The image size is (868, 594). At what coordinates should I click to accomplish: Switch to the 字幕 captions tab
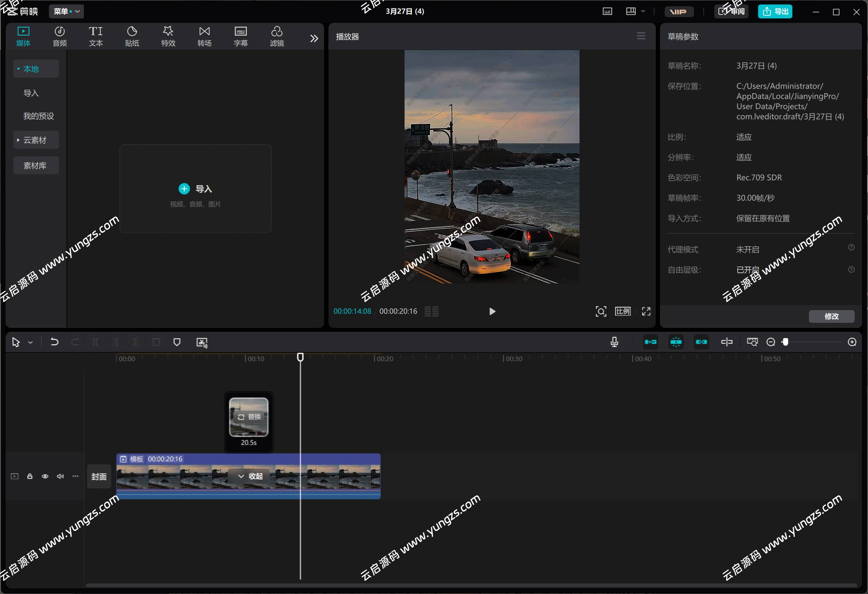(241, 36)
